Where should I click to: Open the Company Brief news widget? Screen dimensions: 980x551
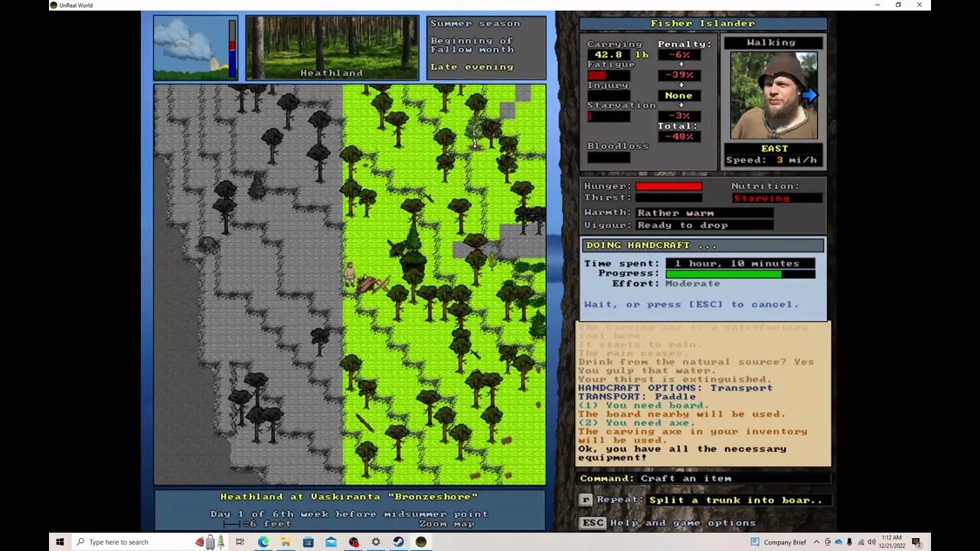tap(778, 542)
